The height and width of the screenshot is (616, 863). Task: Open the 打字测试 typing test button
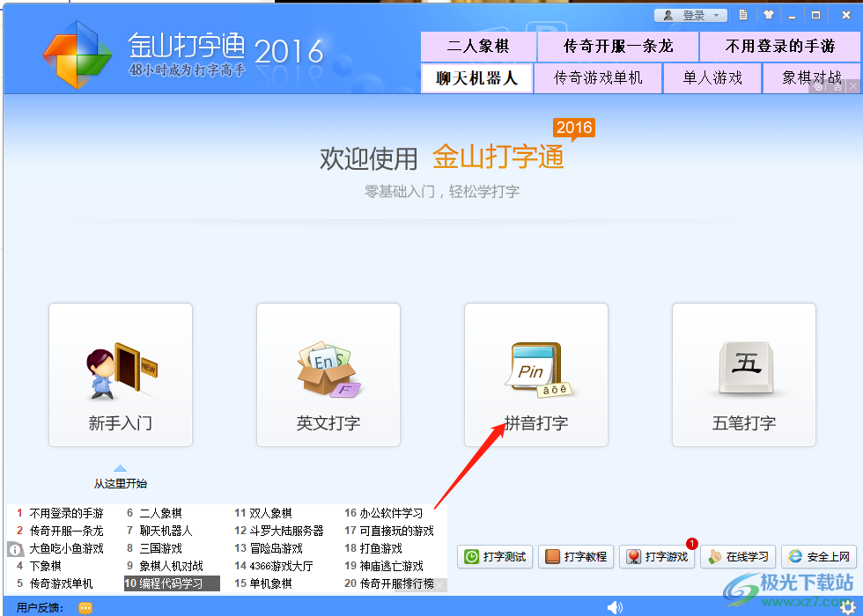coord(494,556)
